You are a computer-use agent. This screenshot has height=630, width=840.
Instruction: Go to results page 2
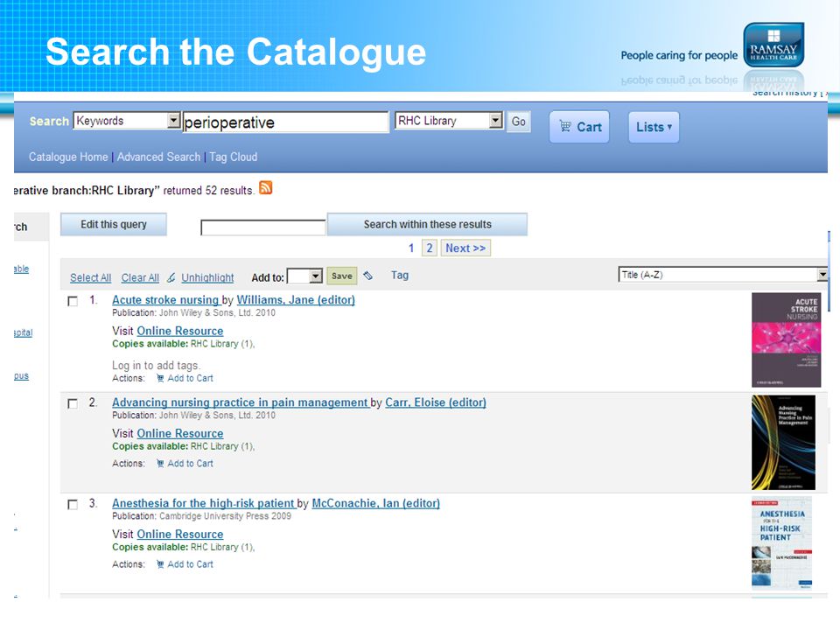click(429, 248)
